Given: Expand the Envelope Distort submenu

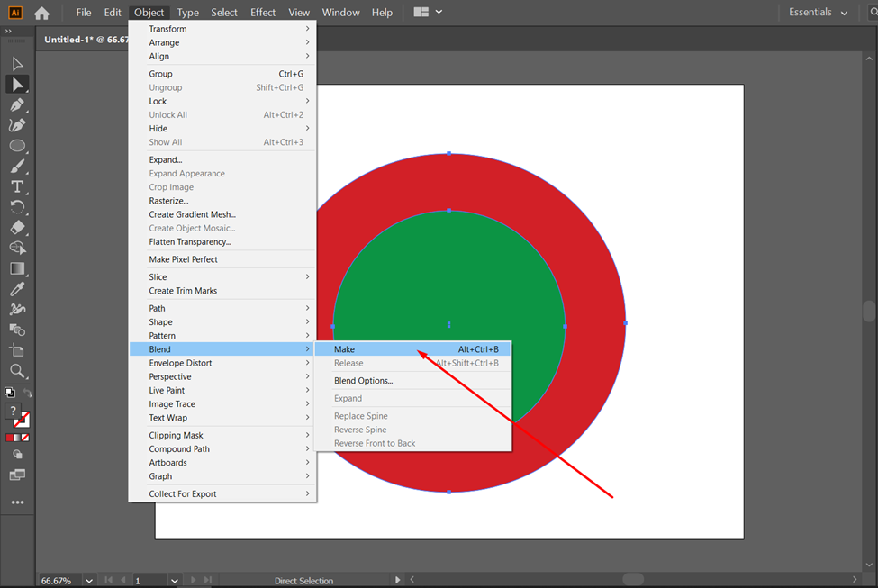Looking at the screenshot, I should 222,363.
